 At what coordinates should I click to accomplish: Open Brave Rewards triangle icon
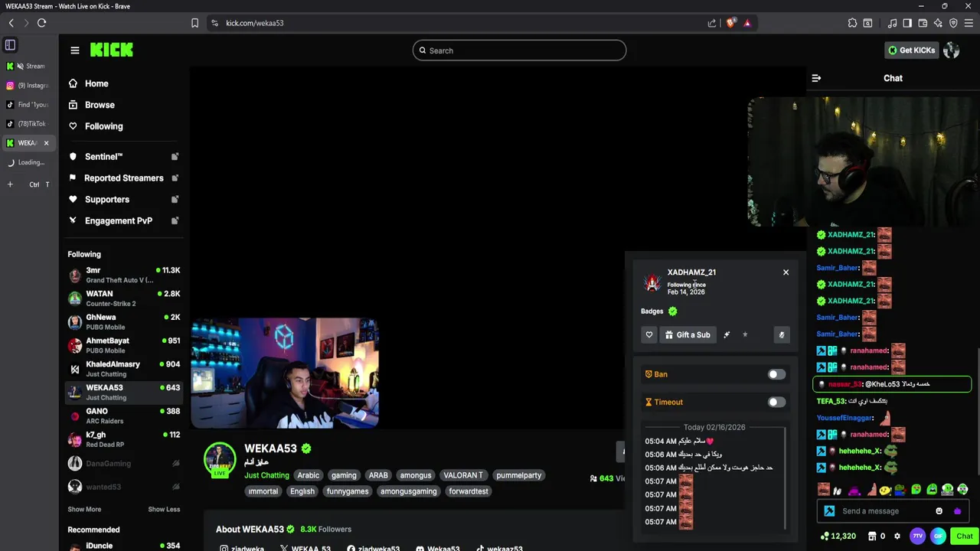(747, 23)
